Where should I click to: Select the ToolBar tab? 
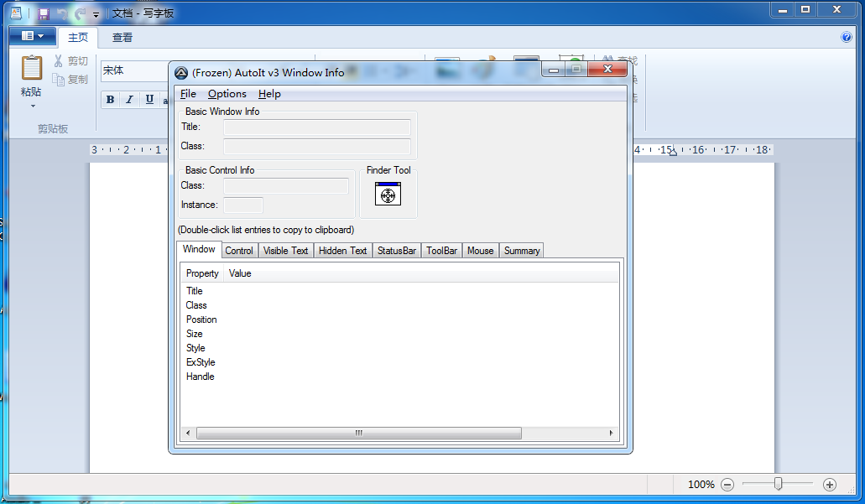442,251
